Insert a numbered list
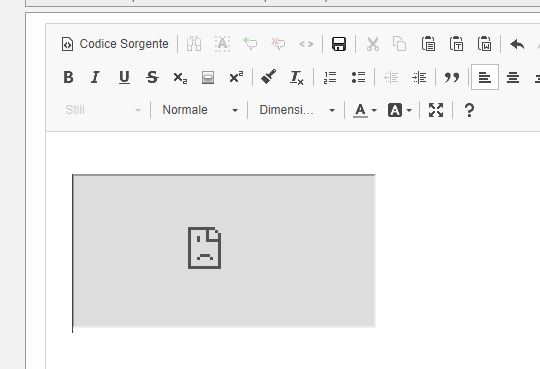This screenshot has height=369, width=540. coord(330,77)
